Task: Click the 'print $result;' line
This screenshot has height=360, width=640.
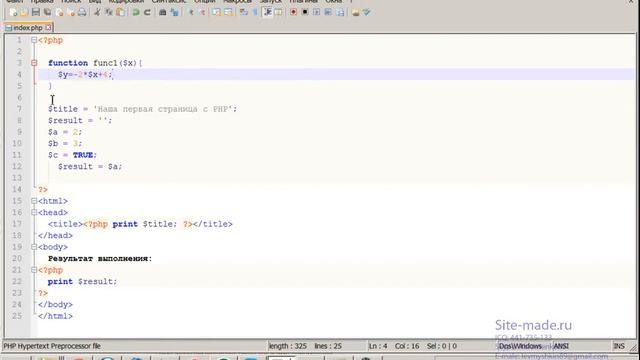Action: [x=82, y=282]
